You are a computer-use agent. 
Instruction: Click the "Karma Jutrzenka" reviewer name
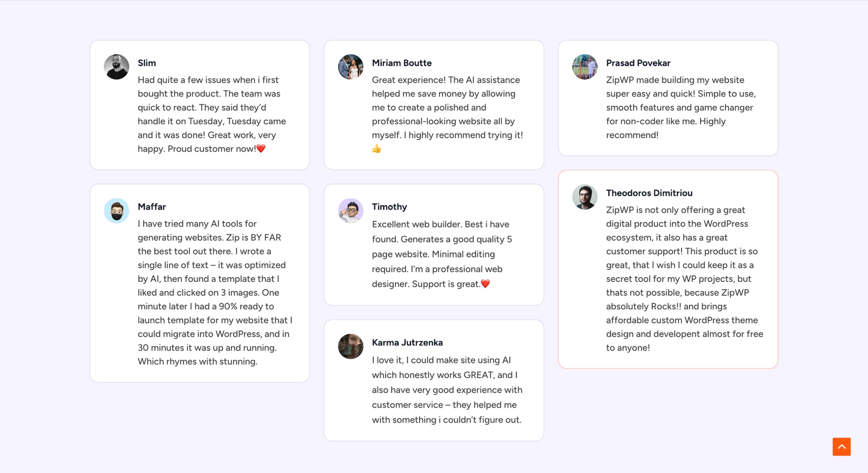click(407, 343)
